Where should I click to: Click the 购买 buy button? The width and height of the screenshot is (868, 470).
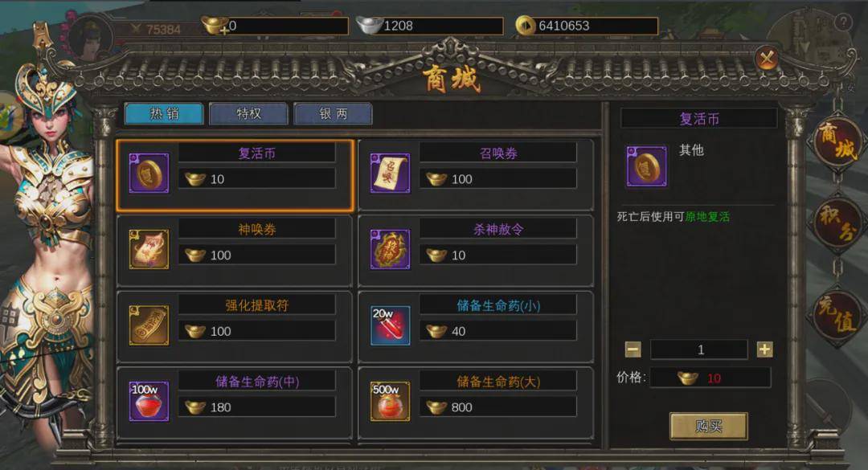click(709, 426)
